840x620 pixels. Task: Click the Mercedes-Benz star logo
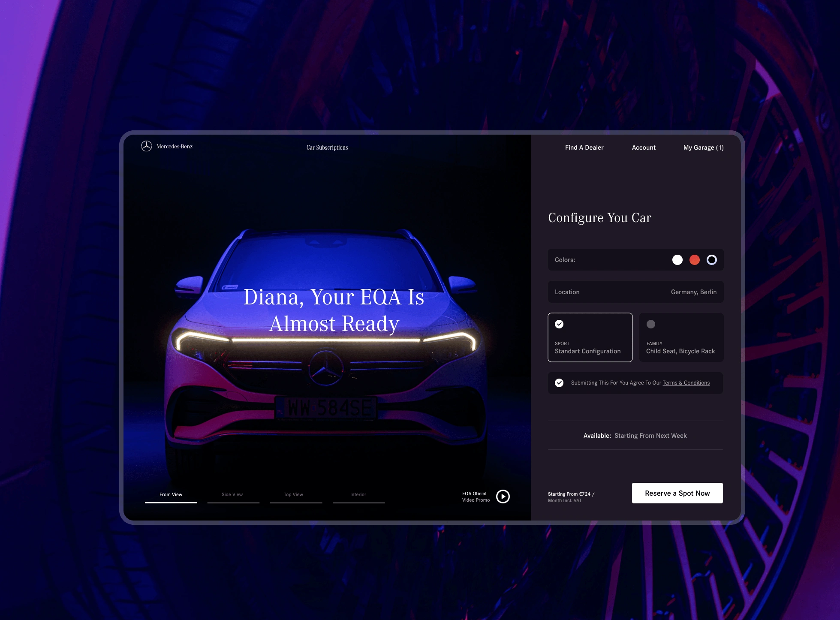(x=147, y=146)
